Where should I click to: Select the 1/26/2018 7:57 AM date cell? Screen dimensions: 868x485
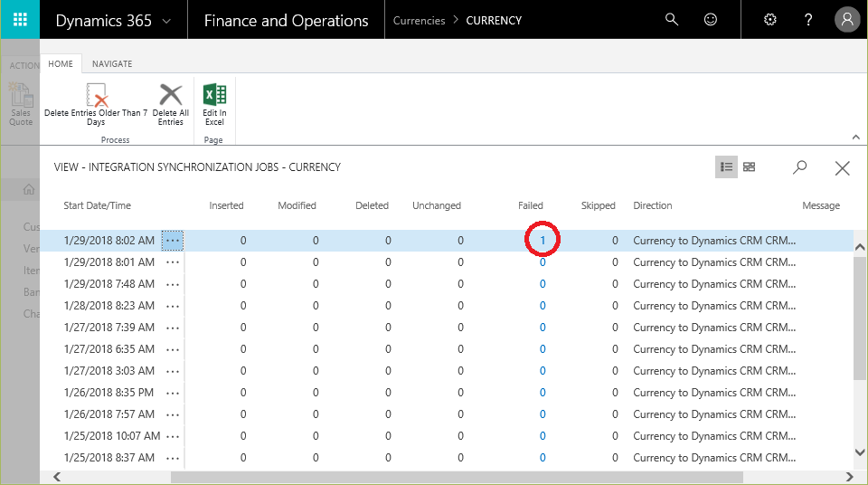[x=109, y=414]
